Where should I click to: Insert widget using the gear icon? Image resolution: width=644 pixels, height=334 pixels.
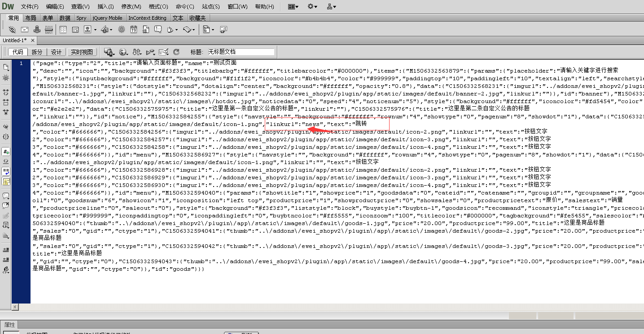click(121, 30)
